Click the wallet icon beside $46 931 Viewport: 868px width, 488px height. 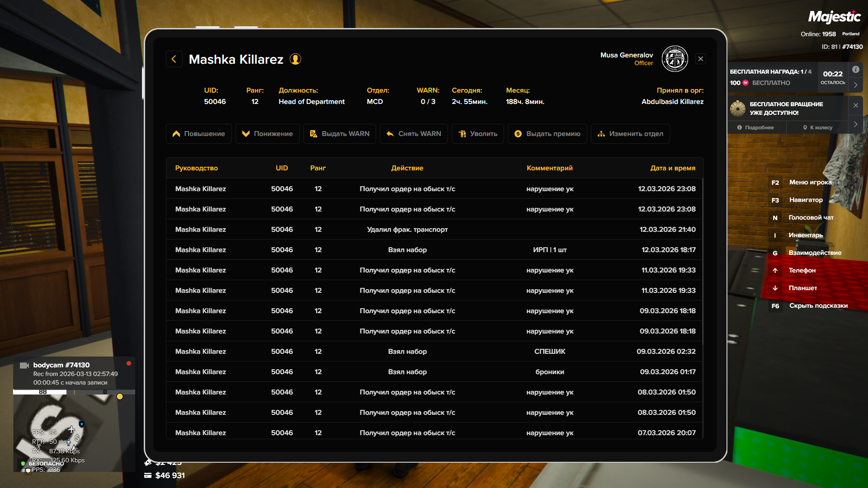click(148, 475)
